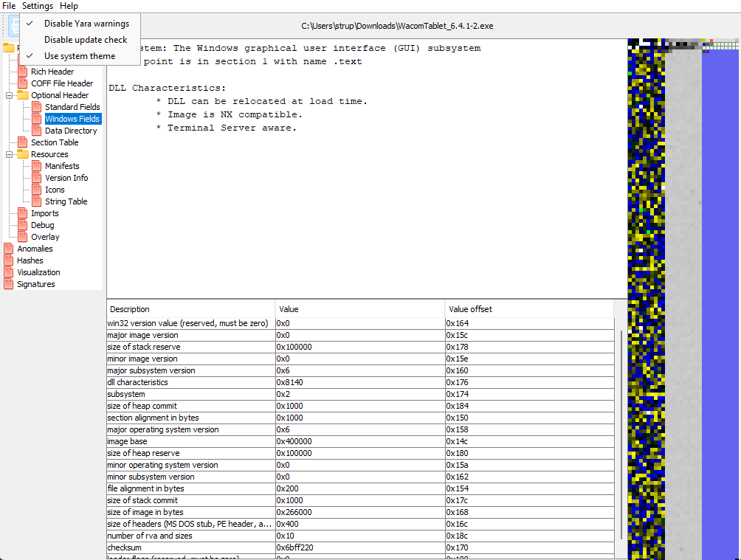The height and width of the screenshot is (560, 741).
Task: Open the Help menu
Action: point(69,6)
